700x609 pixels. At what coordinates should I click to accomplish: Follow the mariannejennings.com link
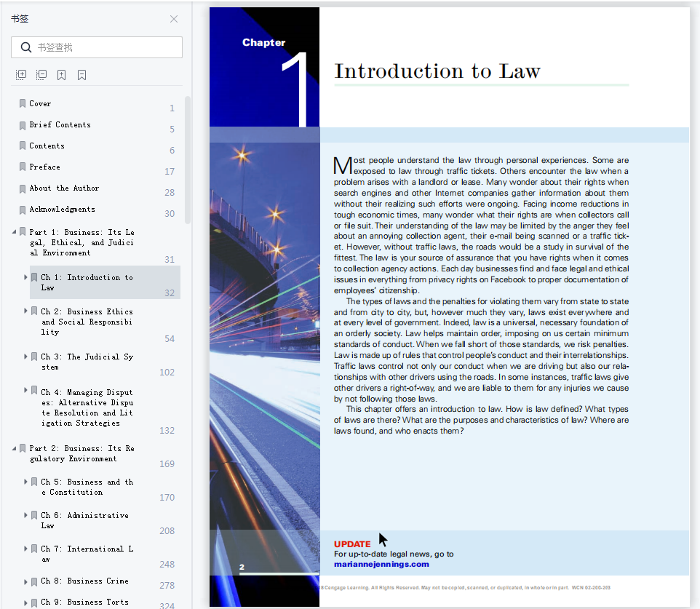tap(382, 565)
